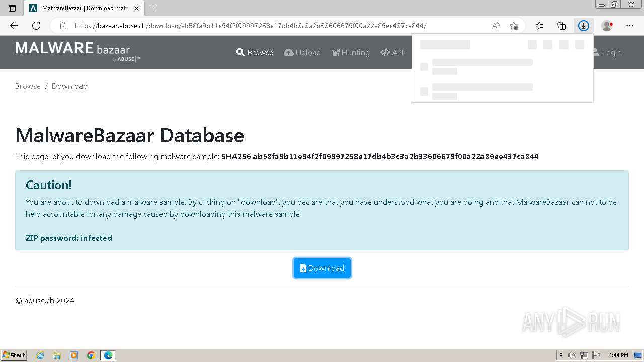The image size is (644, 362).
Task: Open the Windows Start button
Action: click(x=14, y=355)
